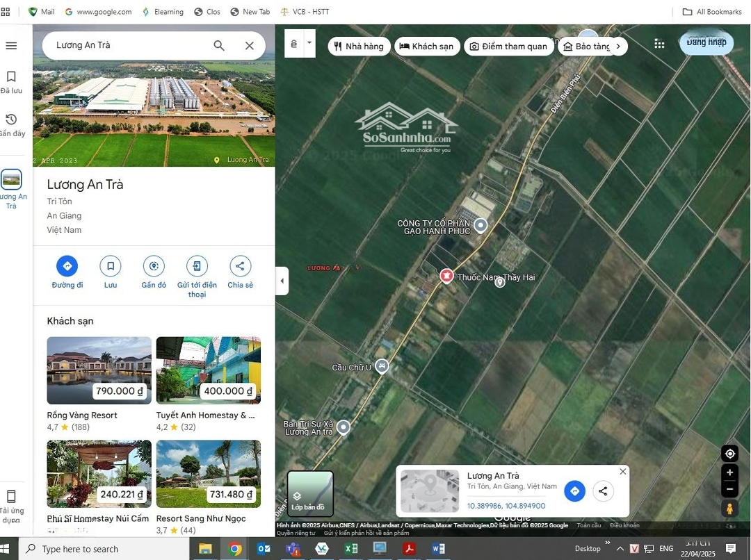This screenshot has height=560, width=751.
Task: Select the Nhà hàng category chip
Action: (359, 46)
